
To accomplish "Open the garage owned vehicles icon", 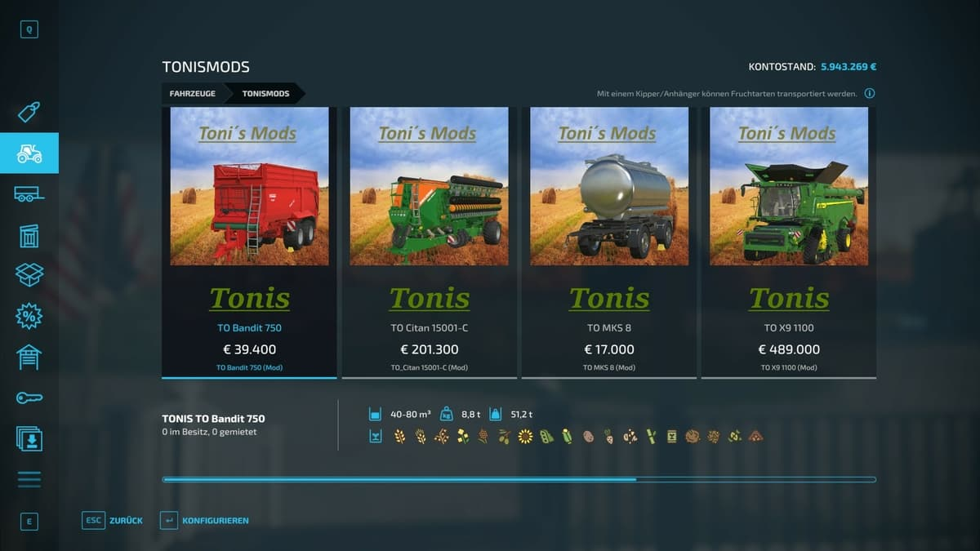I will [29, 357].
